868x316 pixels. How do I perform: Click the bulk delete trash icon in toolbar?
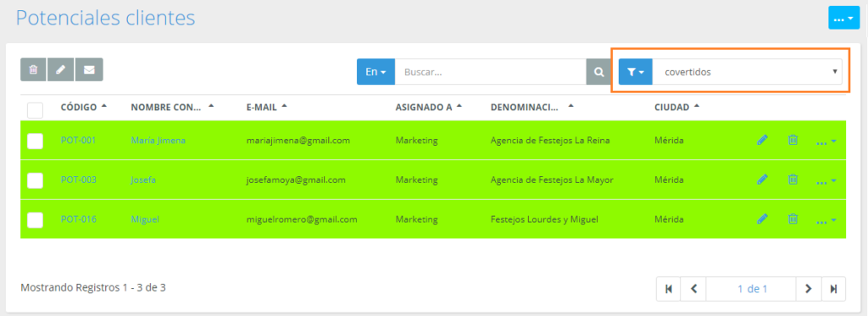tap(34, 69)
